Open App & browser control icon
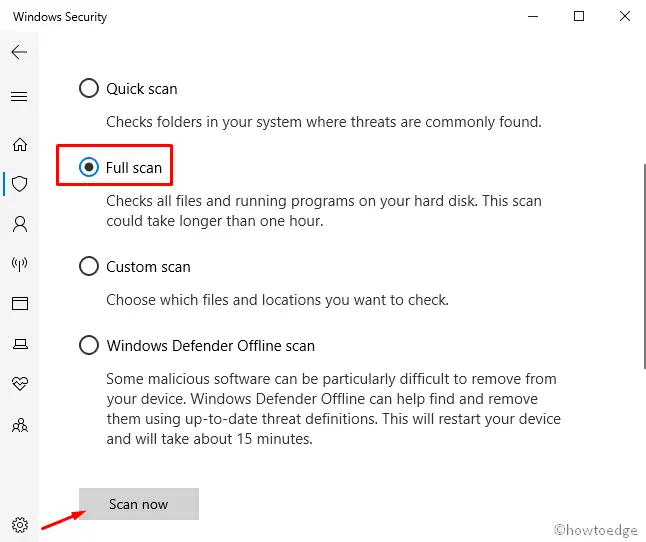The image size is (646, 542). (x=18, y=304)
